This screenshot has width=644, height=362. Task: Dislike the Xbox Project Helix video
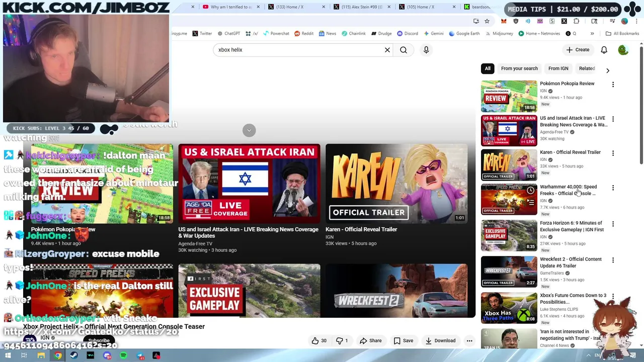coord(342,341)
